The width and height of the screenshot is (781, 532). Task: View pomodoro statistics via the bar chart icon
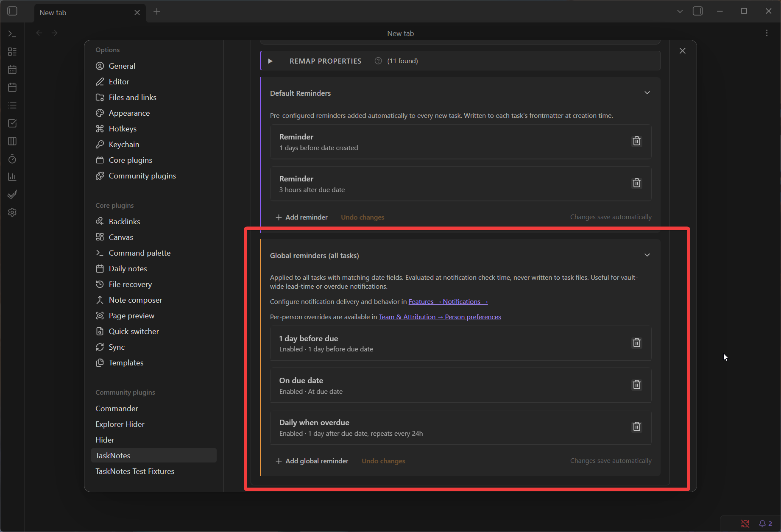pos(12,177)
